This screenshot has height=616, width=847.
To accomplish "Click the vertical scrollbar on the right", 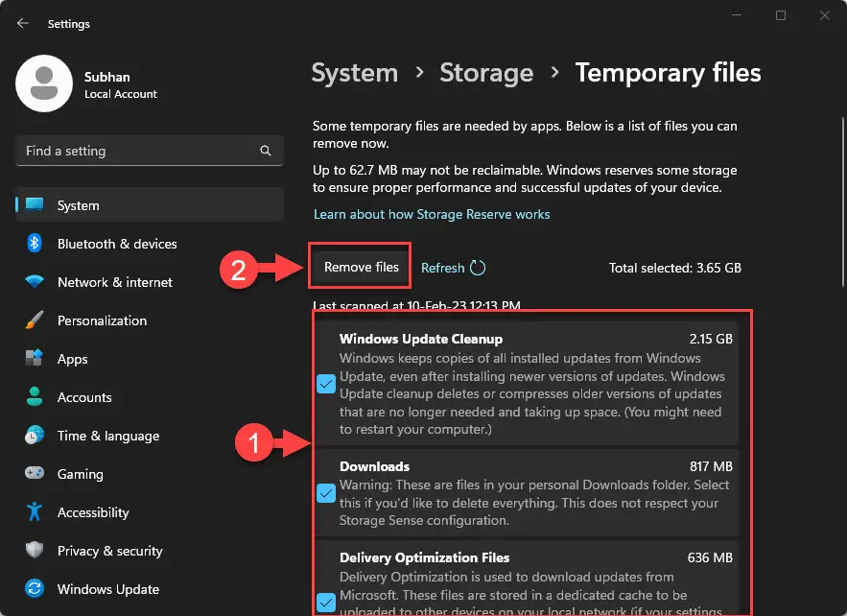I will 842,201.
